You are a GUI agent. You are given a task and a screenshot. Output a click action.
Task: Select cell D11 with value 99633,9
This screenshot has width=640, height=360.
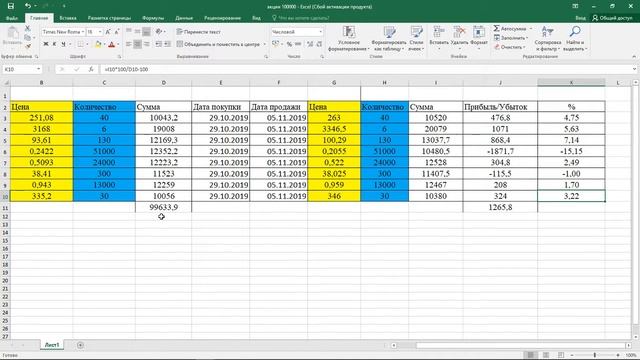pos(163,207)
